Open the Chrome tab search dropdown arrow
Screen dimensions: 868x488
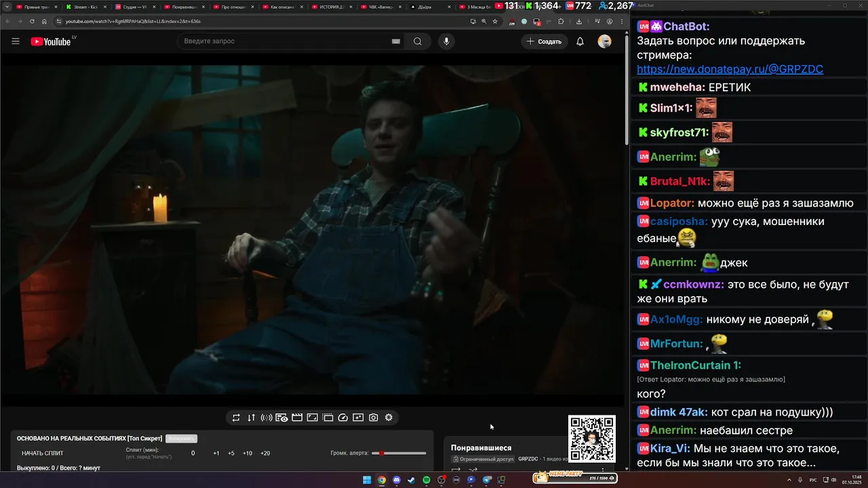click(x=7, y=7)
